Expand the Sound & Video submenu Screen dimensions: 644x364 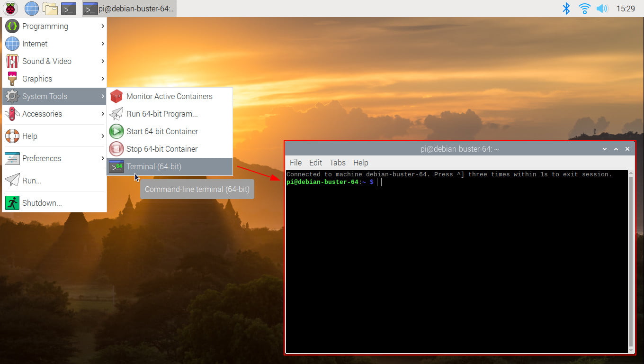54,61
